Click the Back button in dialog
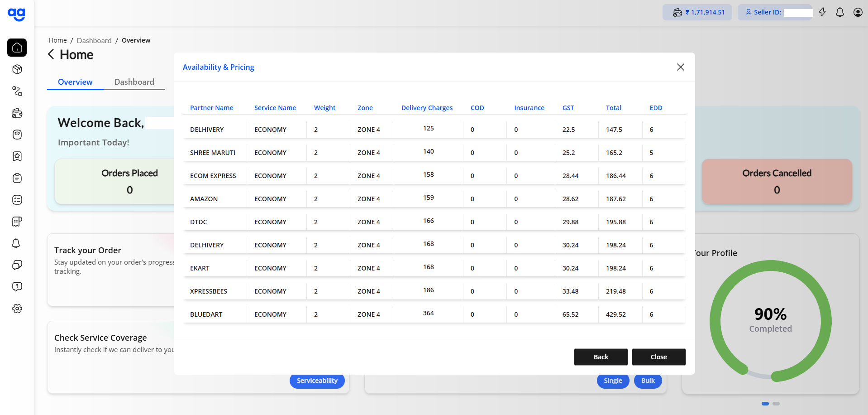 pos(601,357)
